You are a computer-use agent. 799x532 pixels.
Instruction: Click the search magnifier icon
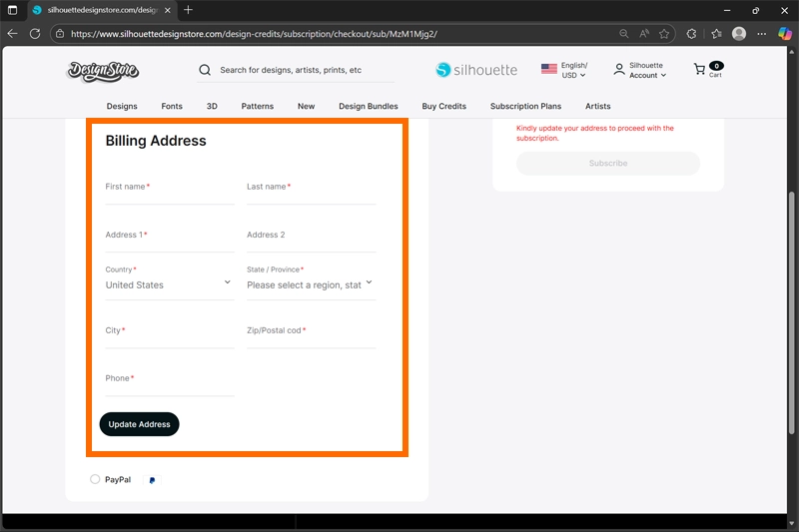(x=205, y=71)
